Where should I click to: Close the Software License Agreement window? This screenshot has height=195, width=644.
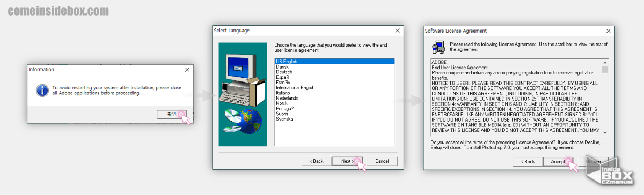[x=608, y=31]
